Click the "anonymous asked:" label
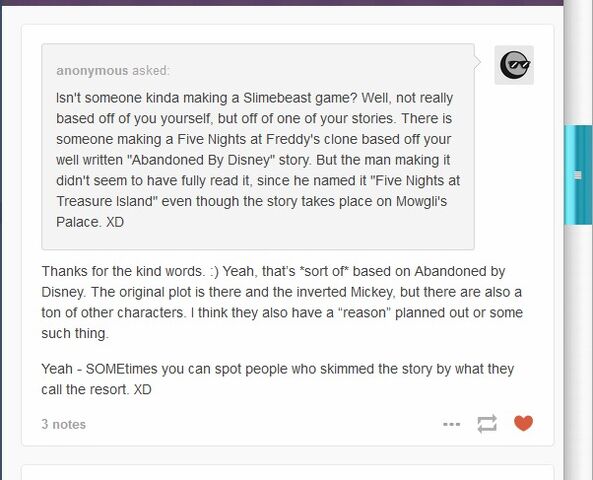The width and height of the screenshot is (593, 480). point(113,71)
